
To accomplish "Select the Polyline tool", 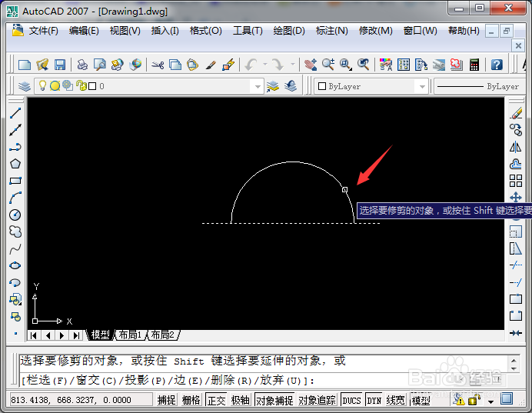I will tap(15, 147).
